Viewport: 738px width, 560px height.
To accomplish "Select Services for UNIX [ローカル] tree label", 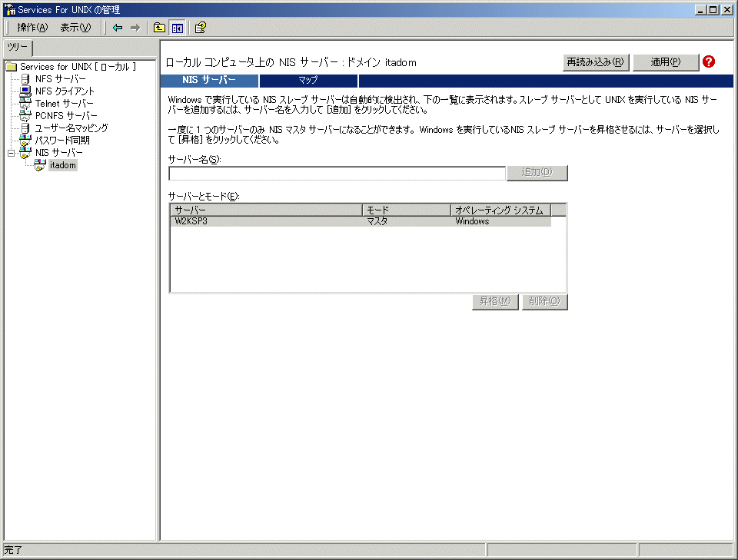I will point(78,67).
